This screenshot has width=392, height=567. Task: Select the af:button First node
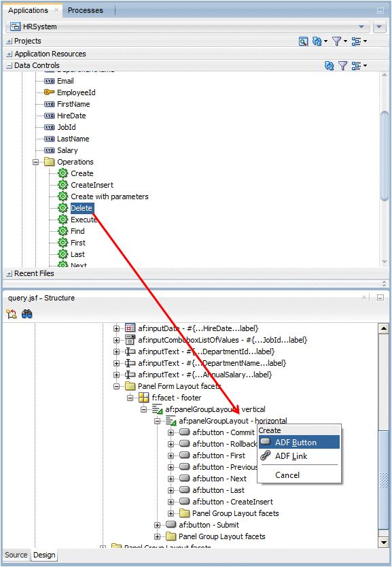219,456
